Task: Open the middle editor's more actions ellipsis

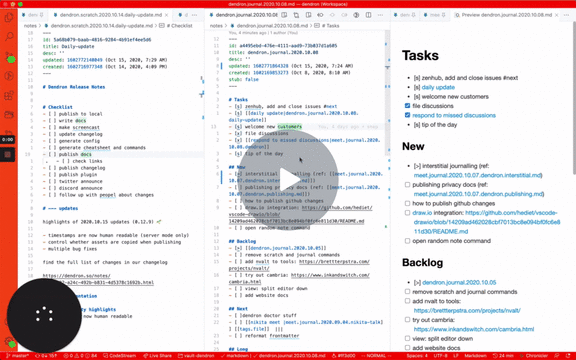Action: [380, 15]
